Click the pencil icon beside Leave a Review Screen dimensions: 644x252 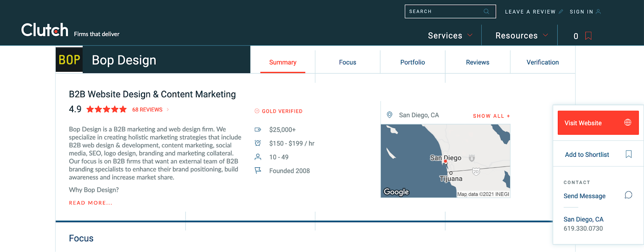561,12
